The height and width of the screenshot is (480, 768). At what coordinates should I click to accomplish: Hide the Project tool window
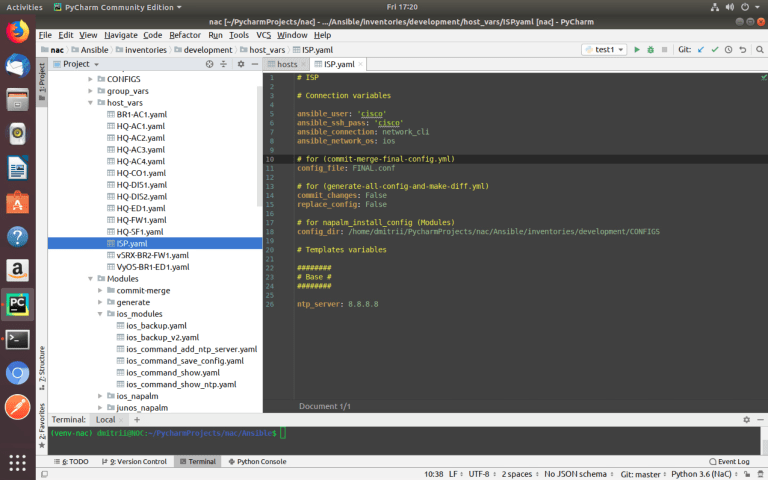tap(255, 64)
